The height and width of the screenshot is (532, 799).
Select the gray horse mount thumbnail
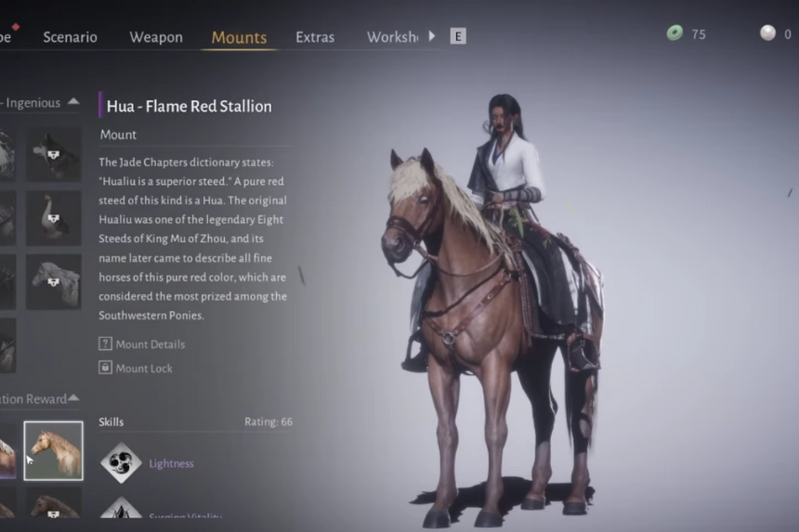[54, 282]
